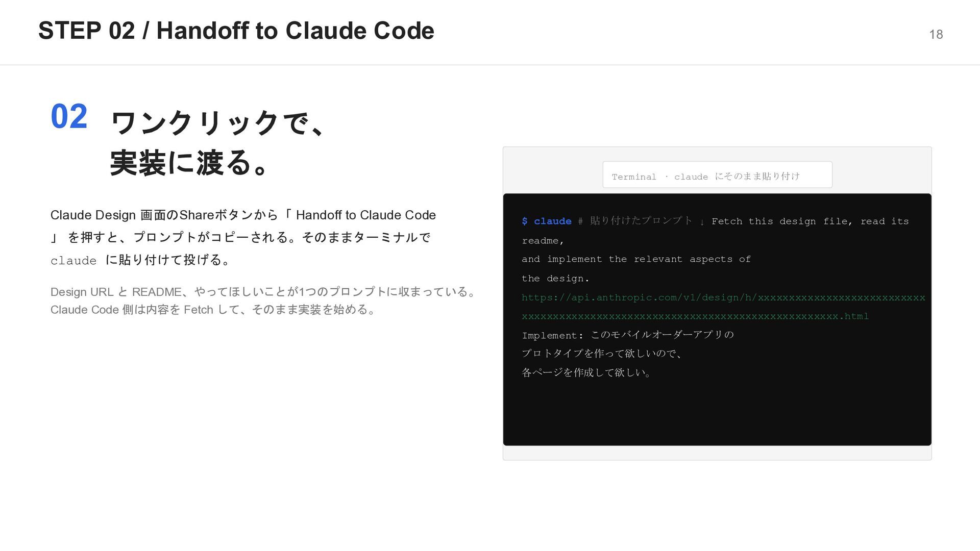Click the monospace 'claude' word in the body text
This screenshot has height=551, width=980.
[73, 261]
